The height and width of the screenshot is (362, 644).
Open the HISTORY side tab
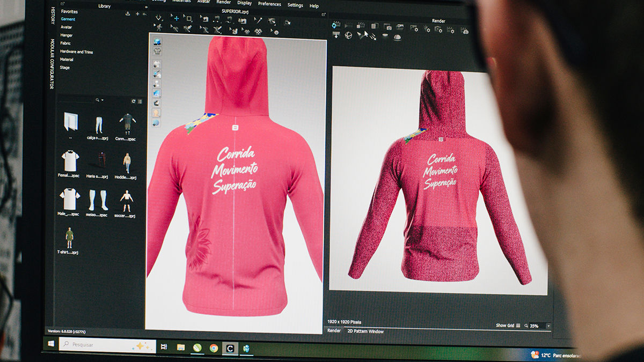click(x=53, y=16)
